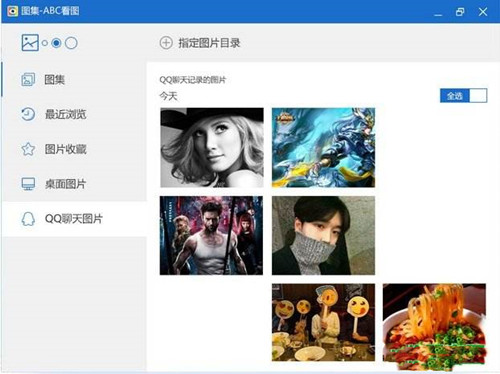
Task: Open the 图集 sidebar item
Action: [74, 80]
